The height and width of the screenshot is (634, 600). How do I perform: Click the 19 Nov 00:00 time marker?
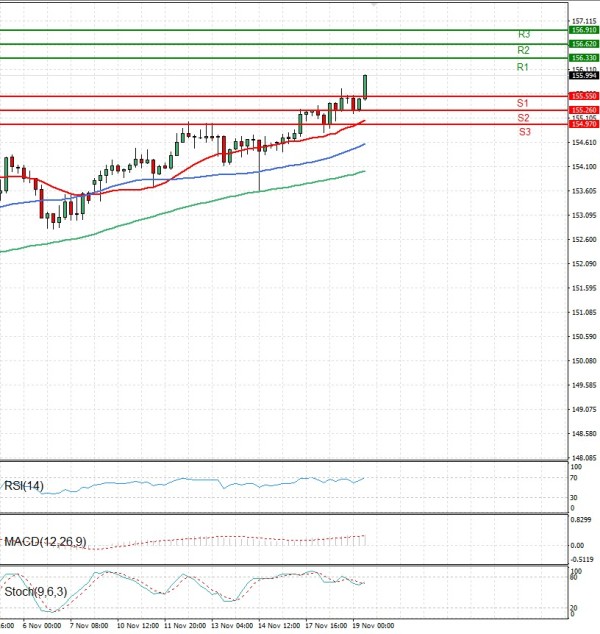tap(372, 625)
